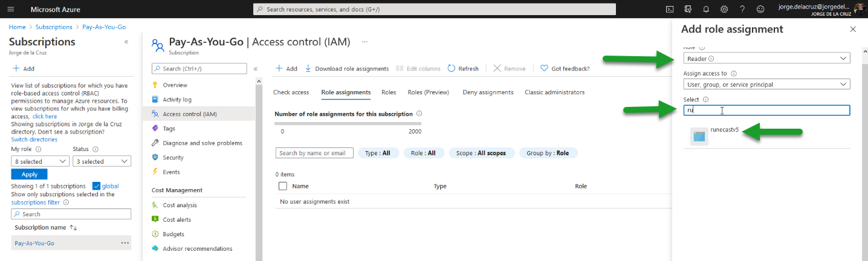Select Pay-As-You-Go subscription row
The height and width of the screenshot is (261, 868).
(x=71, y=243)
